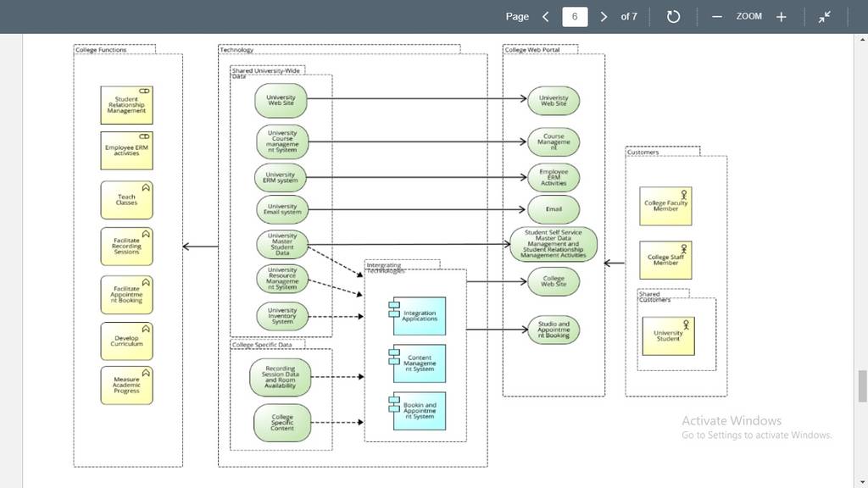Image resolution: width=868 pixels, height=488 pixels.
Task: Click the College Web Portal group label
Action: (532, 50)
